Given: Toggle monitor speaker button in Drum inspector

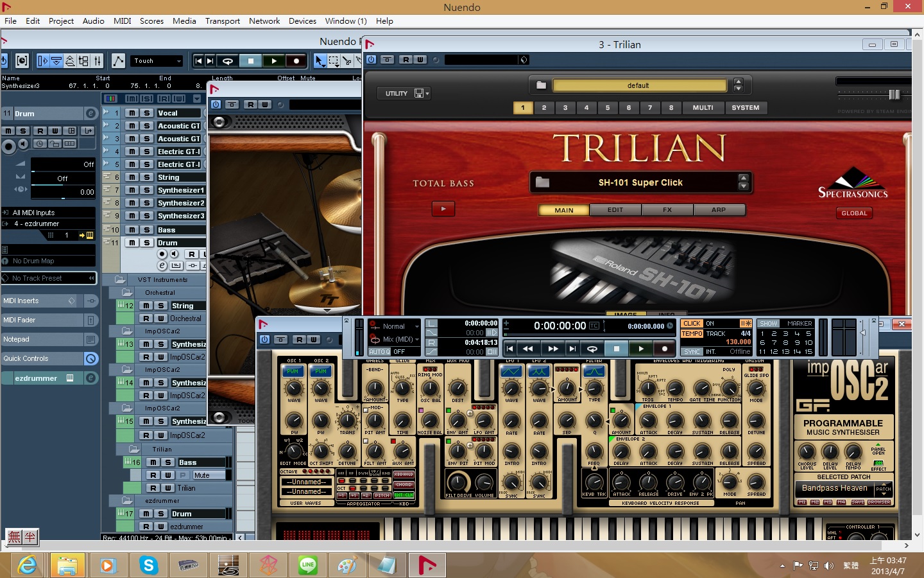Looking at the screenshot, I should point(24,144).
